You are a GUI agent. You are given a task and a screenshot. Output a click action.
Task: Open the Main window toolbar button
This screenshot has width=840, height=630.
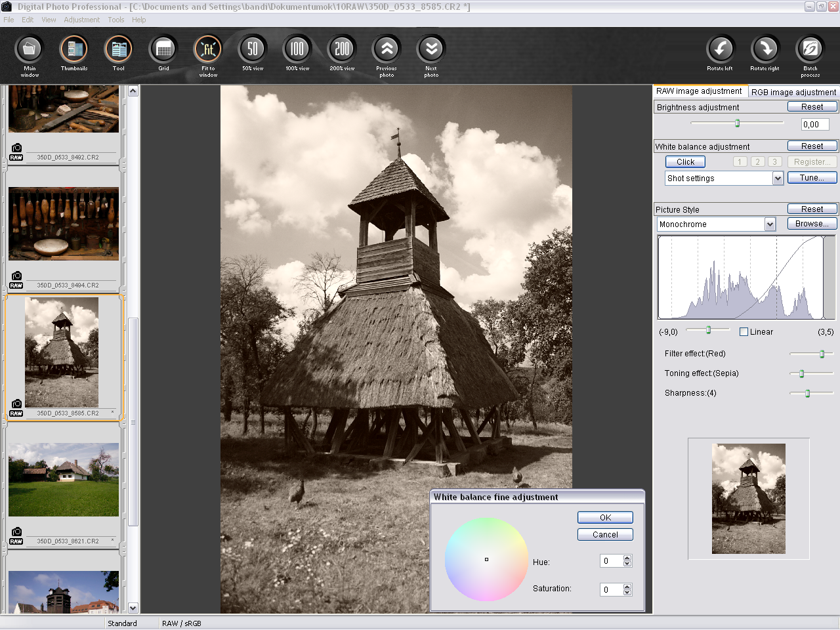coord(30,49)
